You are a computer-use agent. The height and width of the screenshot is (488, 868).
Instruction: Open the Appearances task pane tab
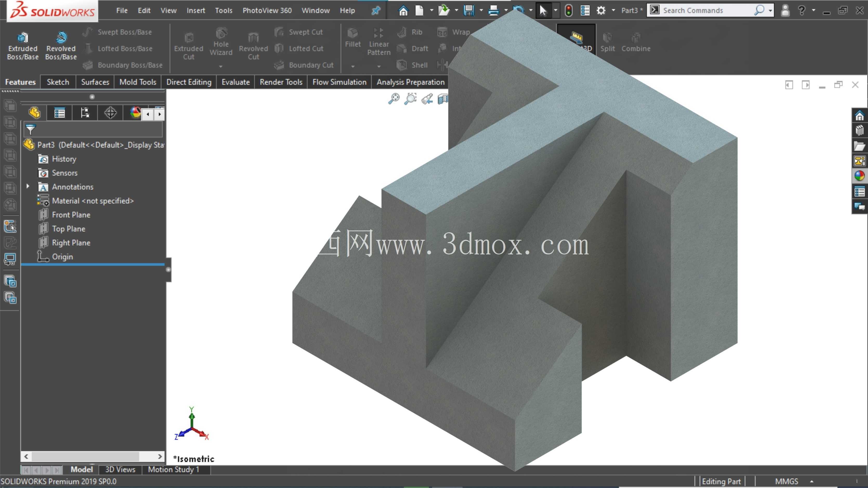tap(860, 176)
